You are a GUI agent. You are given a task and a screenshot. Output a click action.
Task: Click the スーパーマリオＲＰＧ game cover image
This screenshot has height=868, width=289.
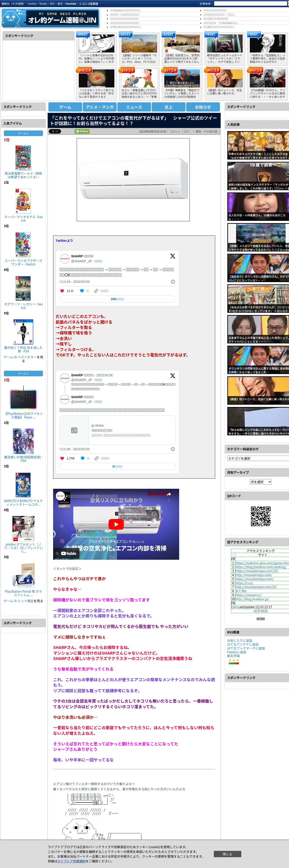point(23,201)
